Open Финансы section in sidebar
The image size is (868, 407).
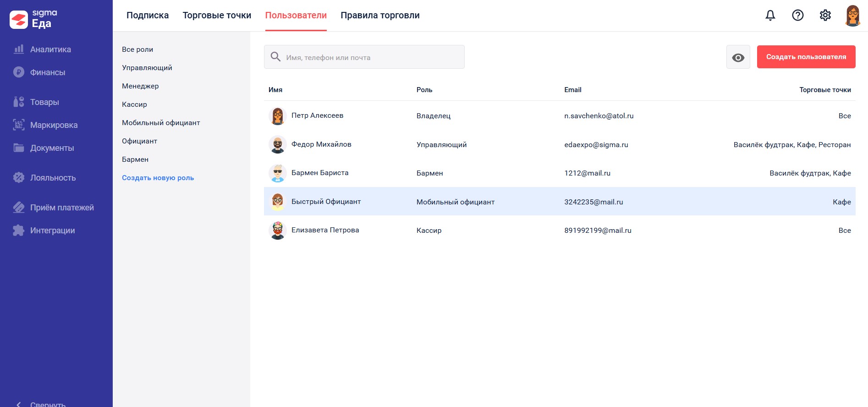point(48,72)
